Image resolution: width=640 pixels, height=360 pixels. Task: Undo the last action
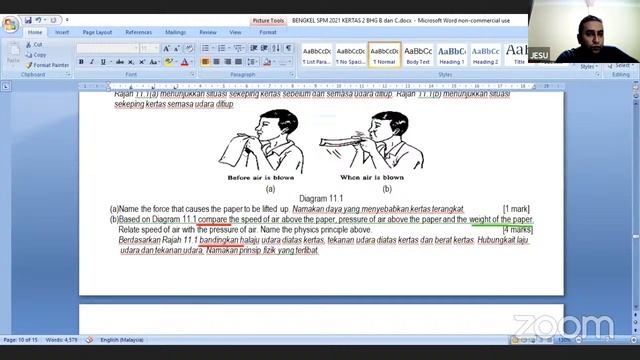pyautogui.click(x=38, y=20)
